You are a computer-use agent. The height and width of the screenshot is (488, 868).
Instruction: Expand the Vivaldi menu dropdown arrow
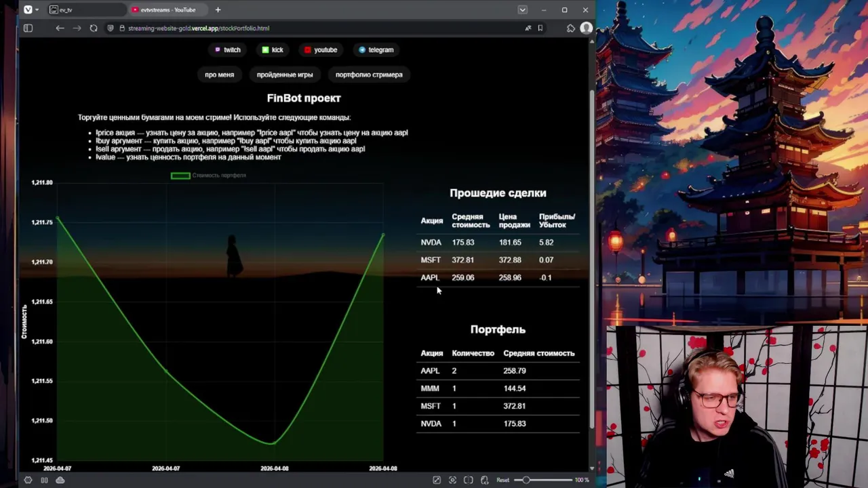click(x=37, y=9)
